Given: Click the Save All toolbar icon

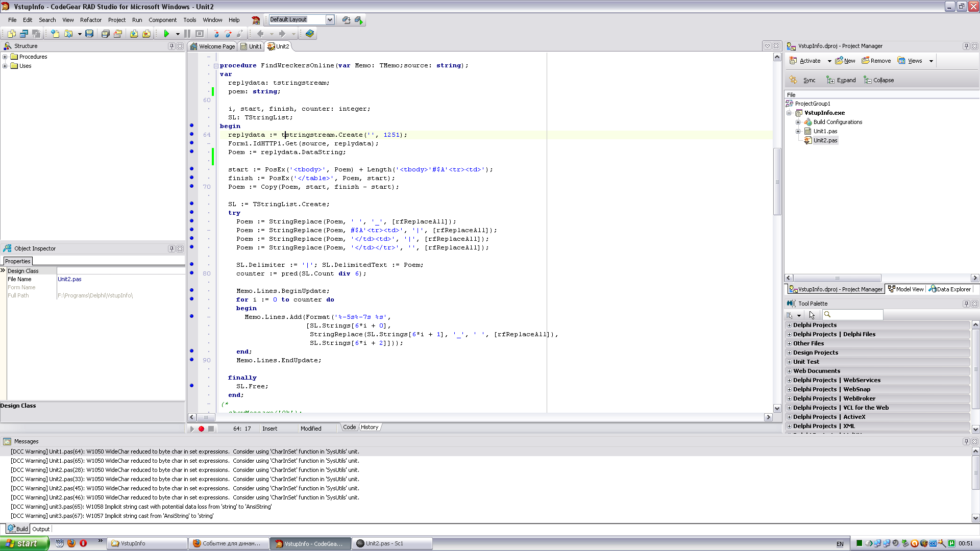Looking at the screenshot, I should point(106,34).
